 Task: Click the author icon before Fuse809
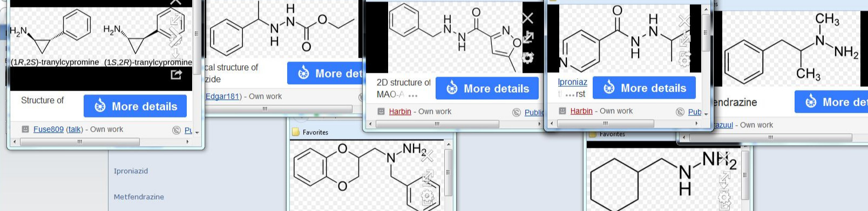25,130
